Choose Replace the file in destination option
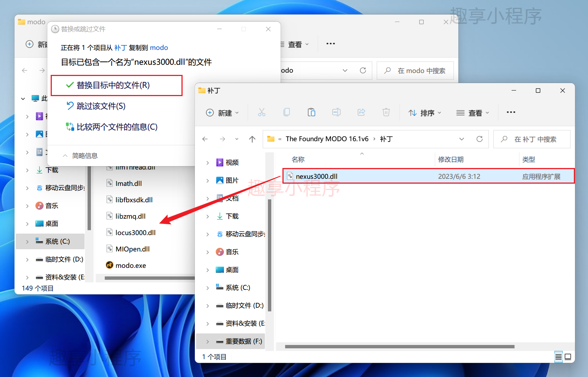Screen dimensions: 588x377 point(116,85)
